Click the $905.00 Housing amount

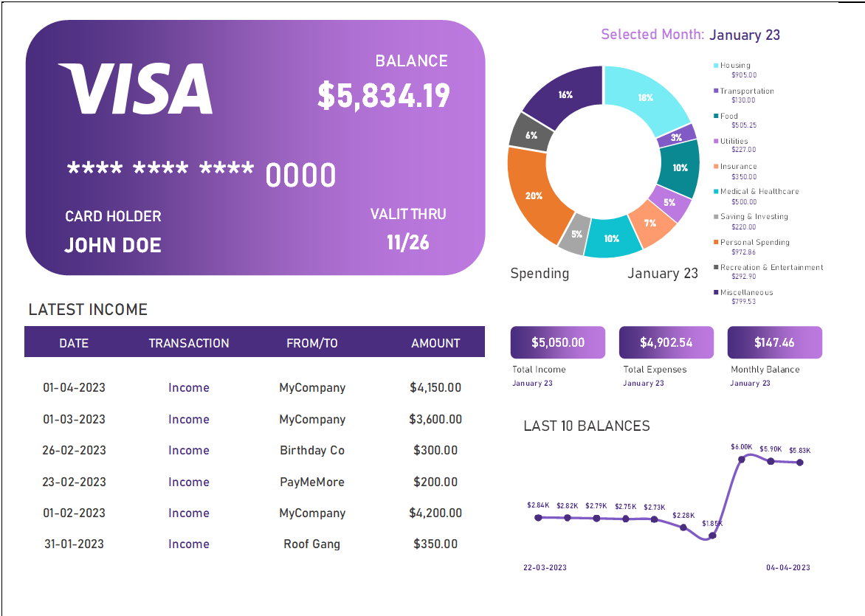(744, 75)
